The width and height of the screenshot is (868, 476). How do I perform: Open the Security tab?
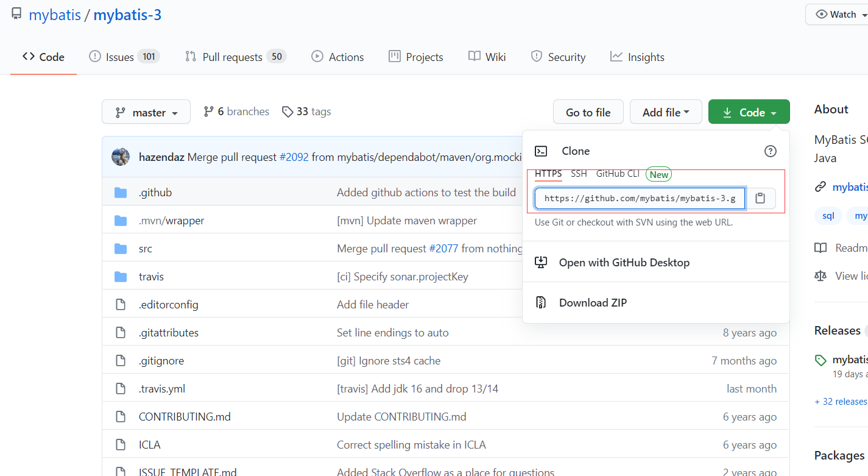point(558,57)
